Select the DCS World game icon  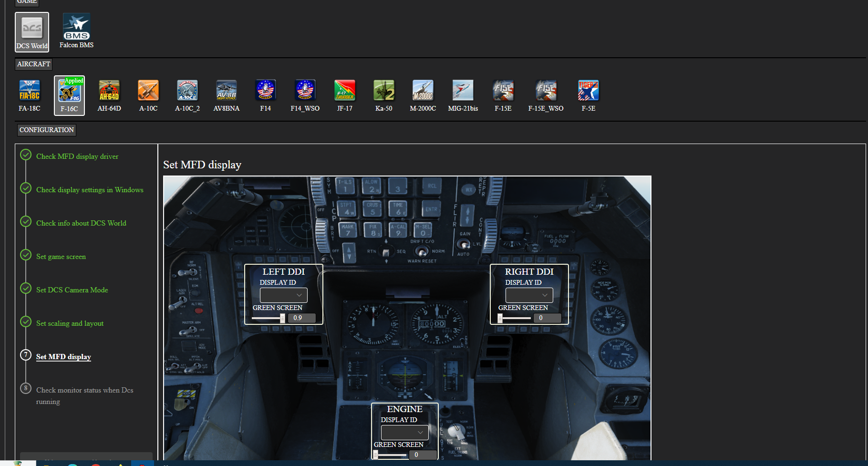[x=32, y=32]
